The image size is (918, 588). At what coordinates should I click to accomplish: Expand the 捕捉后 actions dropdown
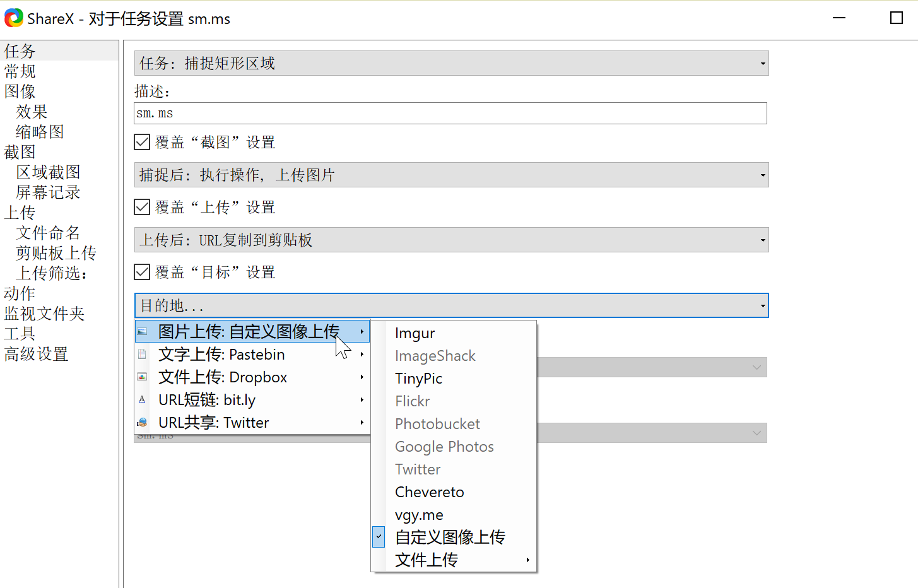tap(451, 175)
